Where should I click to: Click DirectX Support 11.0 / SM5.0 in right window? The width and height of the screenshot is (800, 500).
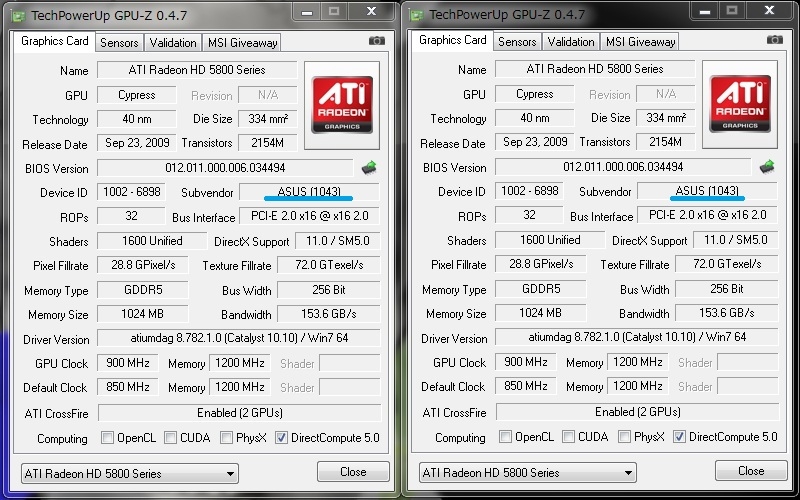point(736,240)
